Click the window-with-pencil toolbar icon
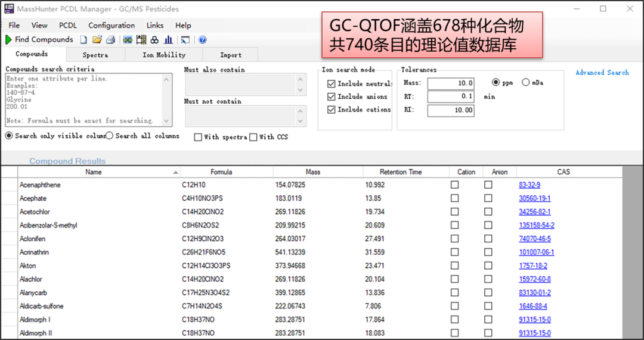 pyautogui.click(x=185, y=40)
